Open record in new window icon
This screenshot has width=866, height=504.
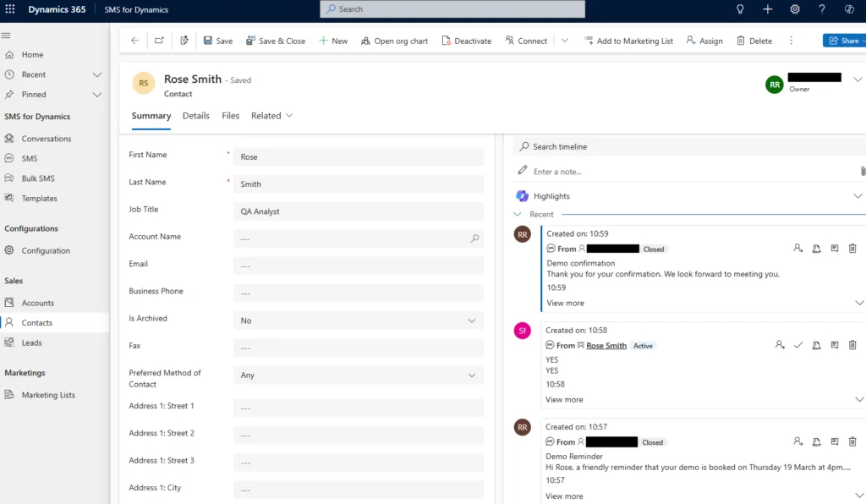click(159, 41)
